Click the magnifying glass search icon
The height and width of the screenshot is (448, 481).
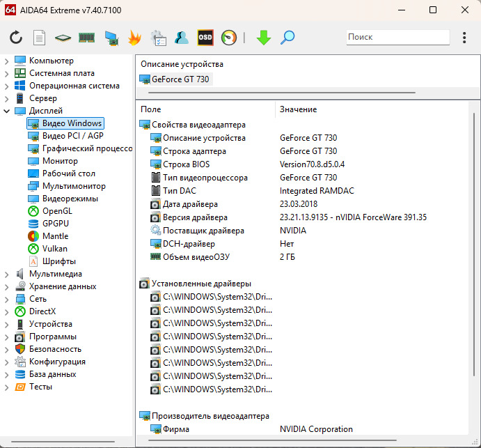[x=287, y=38]
